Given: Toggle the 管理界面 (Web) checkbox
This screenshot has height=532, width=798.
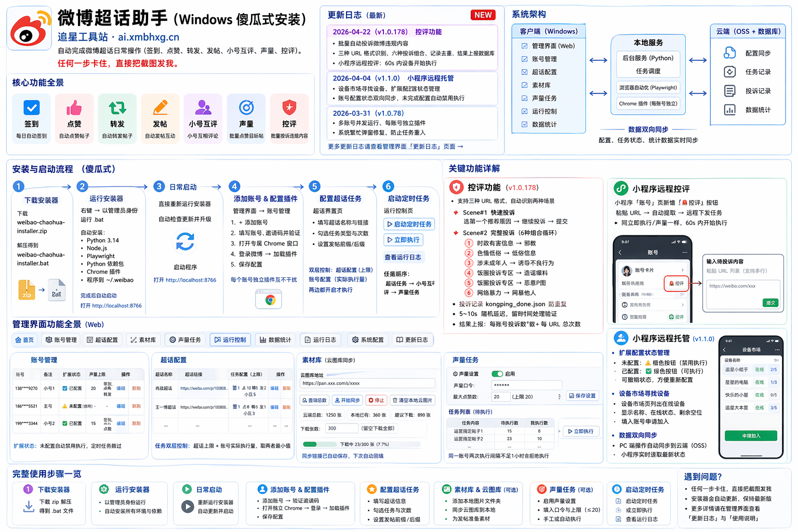Looking at the screenshot, I should pyautogui.click(x=524, y=46).
